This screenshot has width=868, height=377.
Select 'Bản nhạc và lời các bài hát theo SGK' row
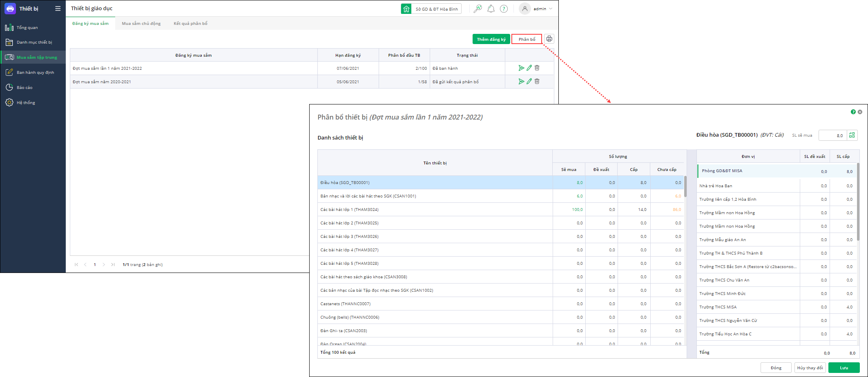501,196
